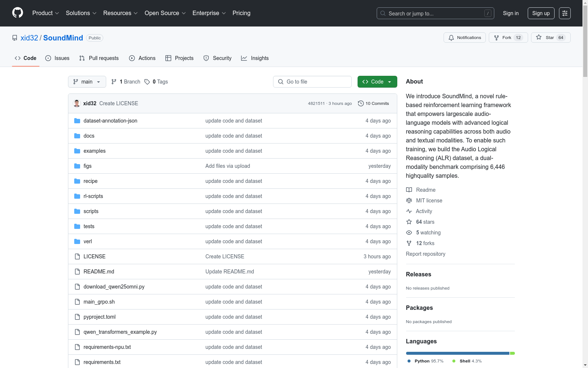588x368 pixels.
Task: Click the Pricing link
Action: click(x=241, y=13)
